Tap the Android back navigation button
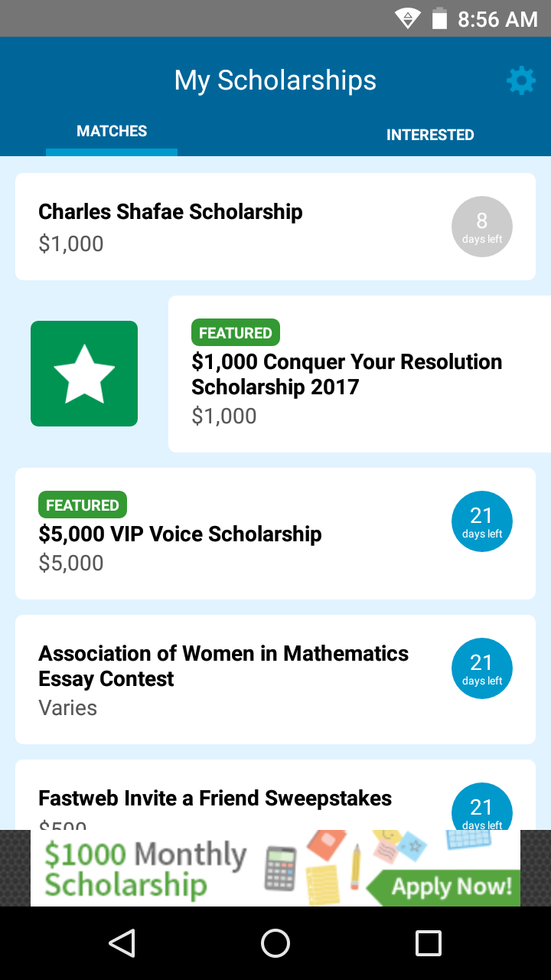The image size is (551, 980). tap(122, 943)
